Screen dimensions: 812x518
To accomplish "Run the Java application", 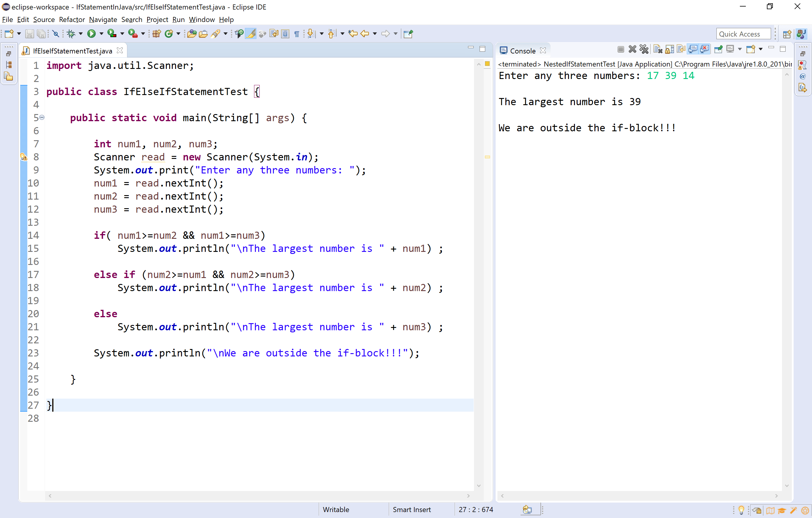I will [92, 33].
